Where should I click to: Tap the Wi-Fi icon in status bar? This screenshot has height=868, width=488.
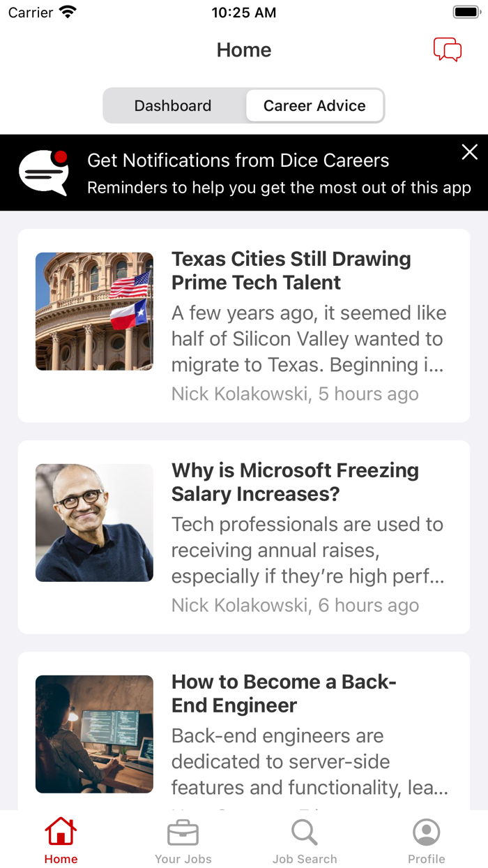[x=68, y=11]
